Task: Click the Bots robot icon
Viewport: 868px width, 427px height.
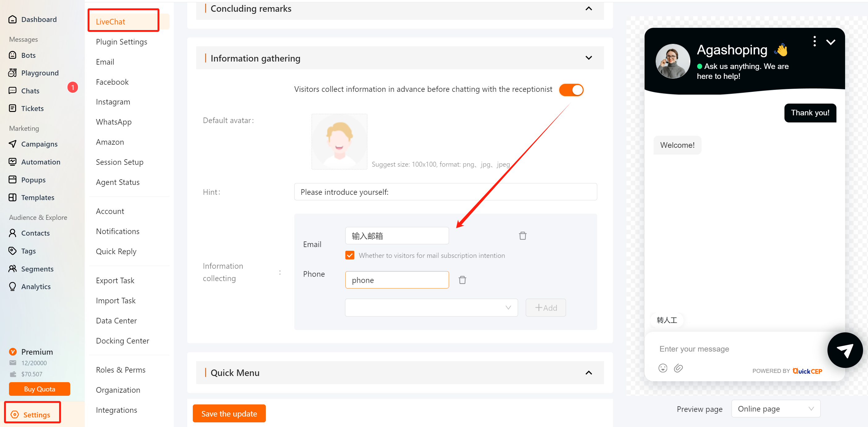Action: pos(12,55)
